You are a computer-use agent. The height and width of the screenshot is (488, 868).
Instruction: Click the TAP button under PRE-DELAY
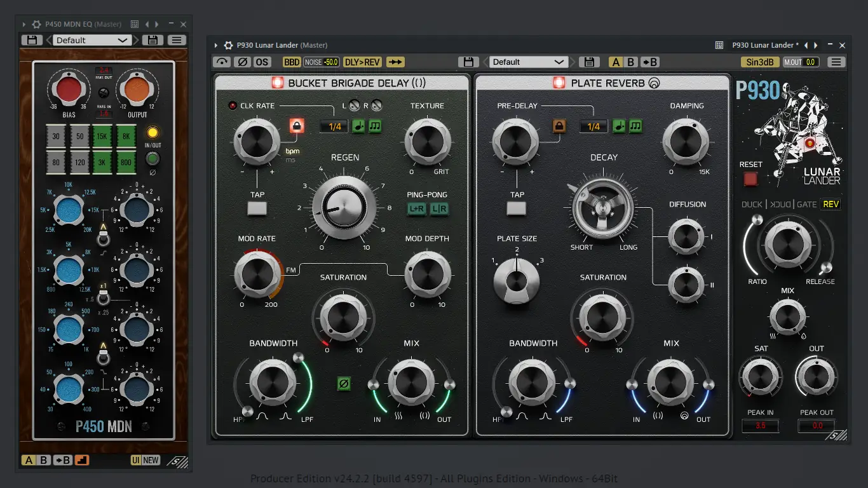click(x=517, y=208)
